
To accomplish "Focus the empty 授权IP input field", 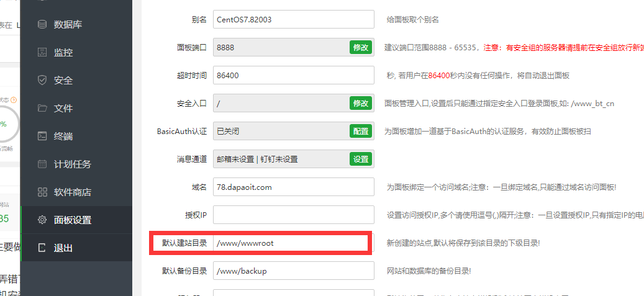I will point(294,215).
